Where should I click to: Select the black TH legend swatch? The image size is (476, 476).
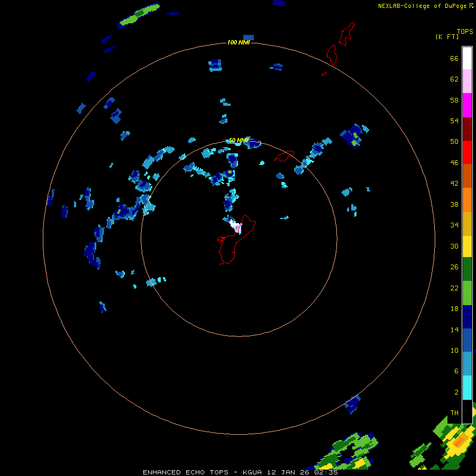(467, 411)
